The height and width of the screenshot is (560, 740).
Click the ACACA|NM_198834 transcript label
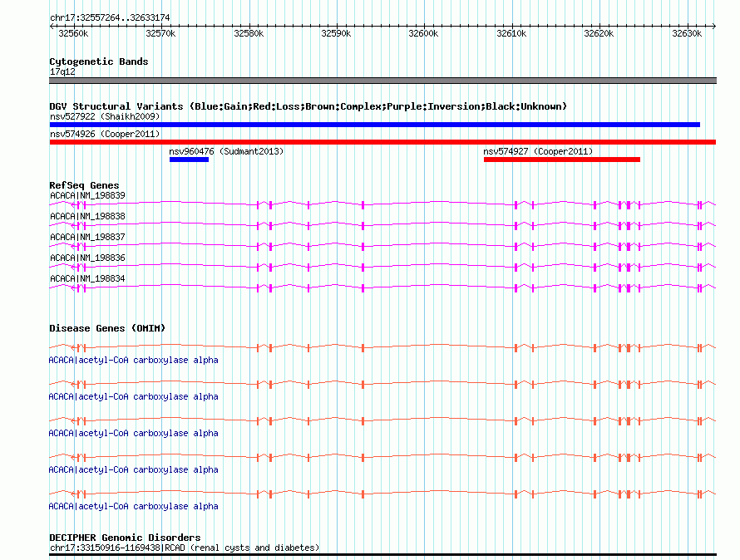coord(87,278)
